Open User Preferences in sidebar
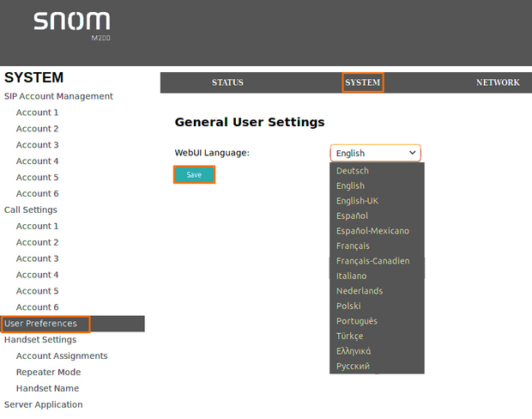 pos(40,324)
